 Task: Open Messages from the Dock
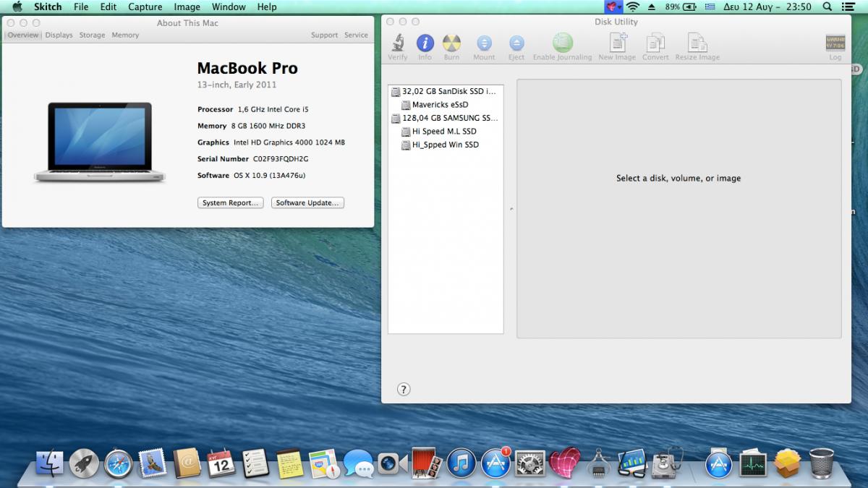(x=359, y=463)
